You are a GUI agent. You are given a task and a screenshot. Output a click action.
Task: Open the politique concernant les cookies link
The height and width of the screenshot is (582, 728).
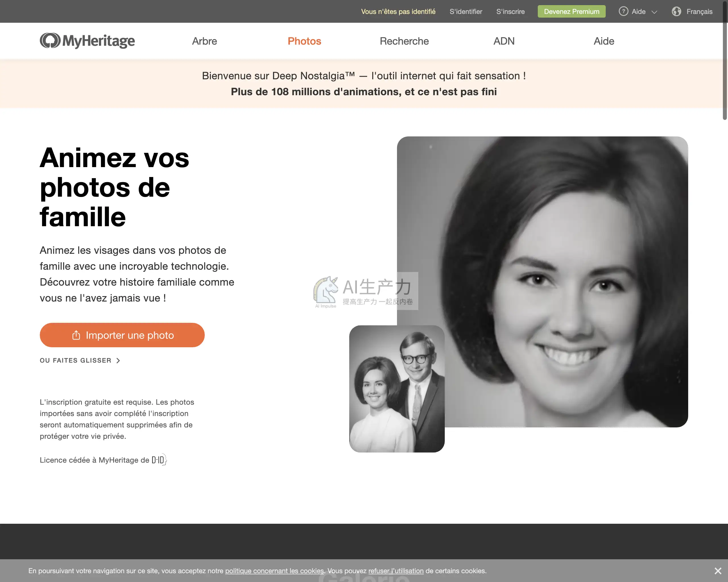pos(274,571)
